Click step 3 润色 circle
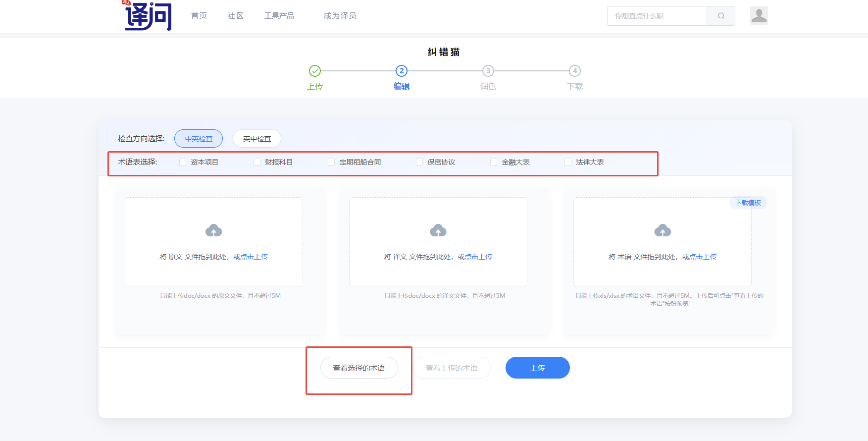Viewport: 868px width, 441px height. point(488,71)
